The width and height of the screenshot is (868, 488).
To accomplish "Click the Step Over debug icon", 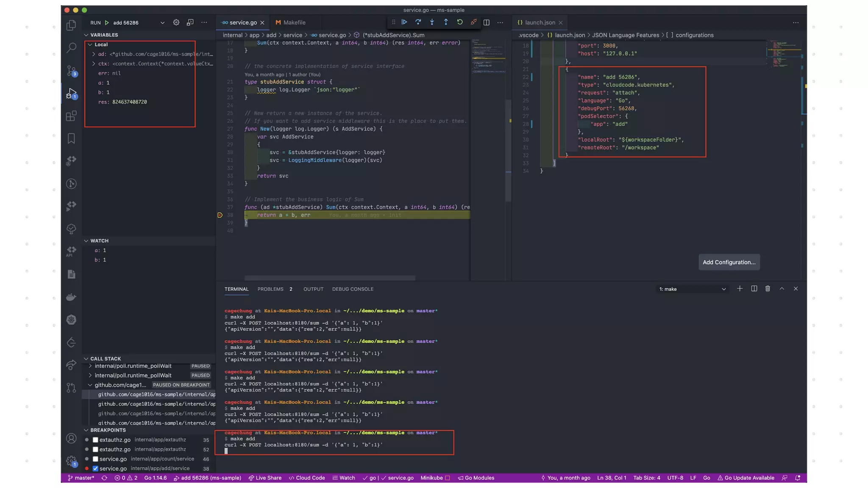I will (418, 22).
